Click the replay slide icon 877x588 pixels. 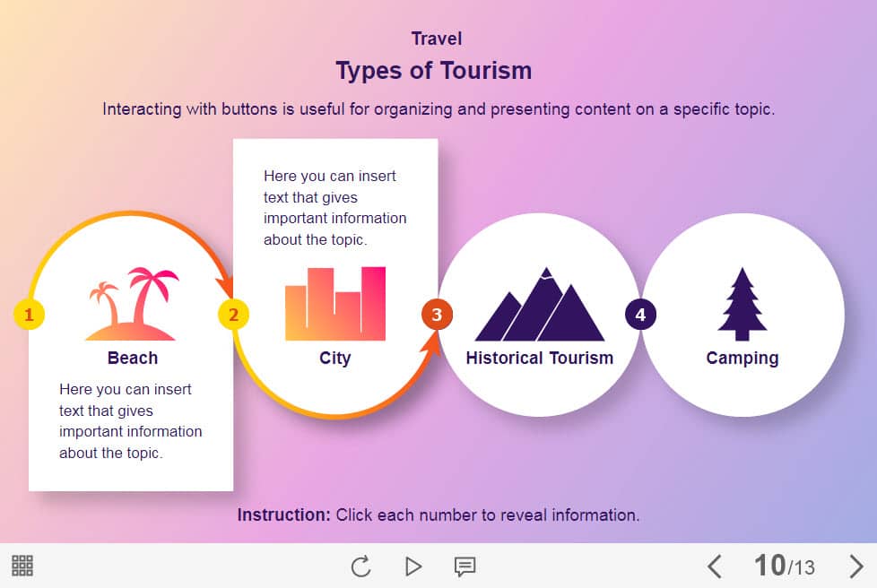pos(360,566)
